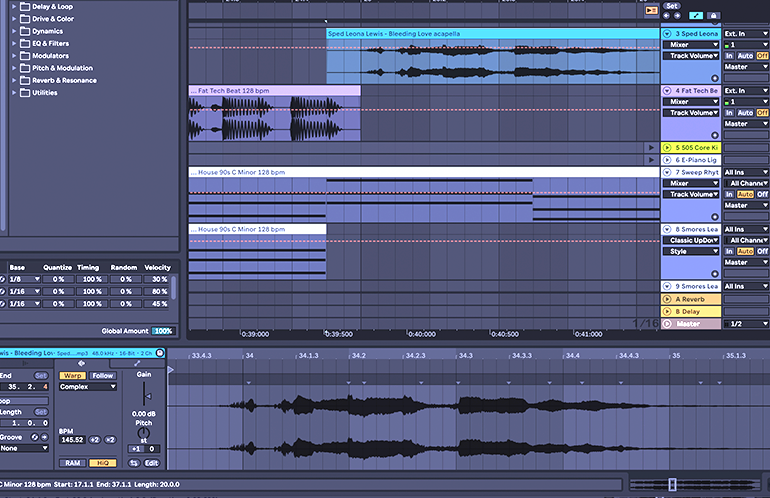The height and width of the screenshot is (498, 770).
Task: Unfold the 5 505 Core Kit track
Action: point(667,148)
